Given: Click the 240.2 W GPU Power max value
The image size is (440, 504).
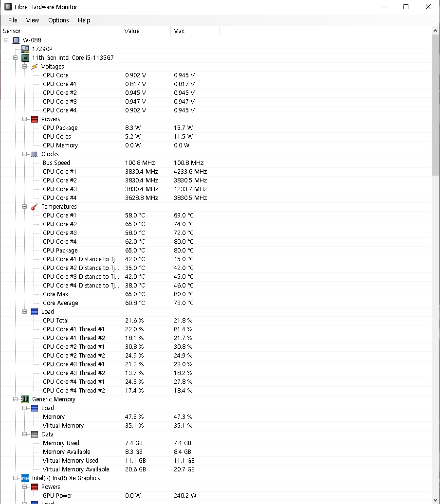Looking at the screenshot, I should (185, 496).
